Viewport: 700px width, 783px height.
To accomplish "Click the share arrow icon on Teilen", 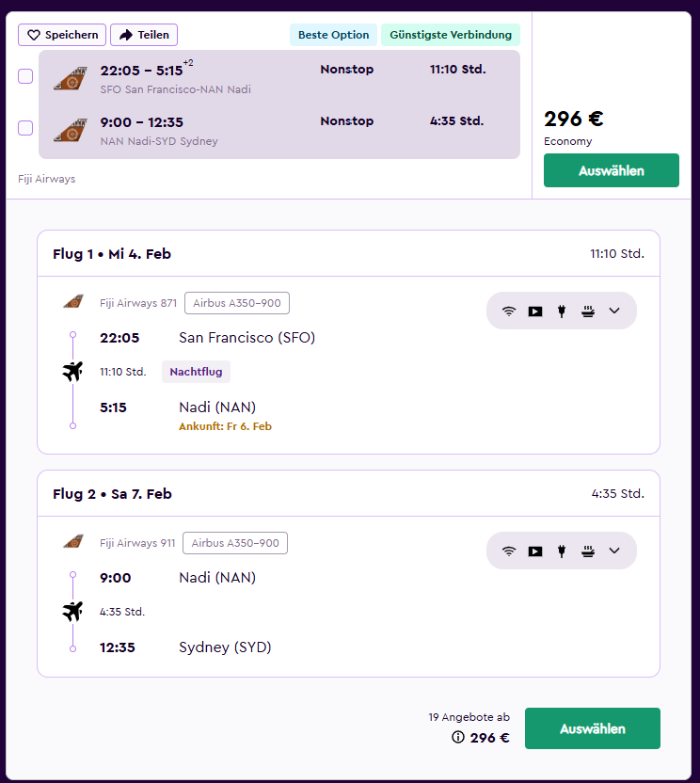I will click(x=126, y=35).
